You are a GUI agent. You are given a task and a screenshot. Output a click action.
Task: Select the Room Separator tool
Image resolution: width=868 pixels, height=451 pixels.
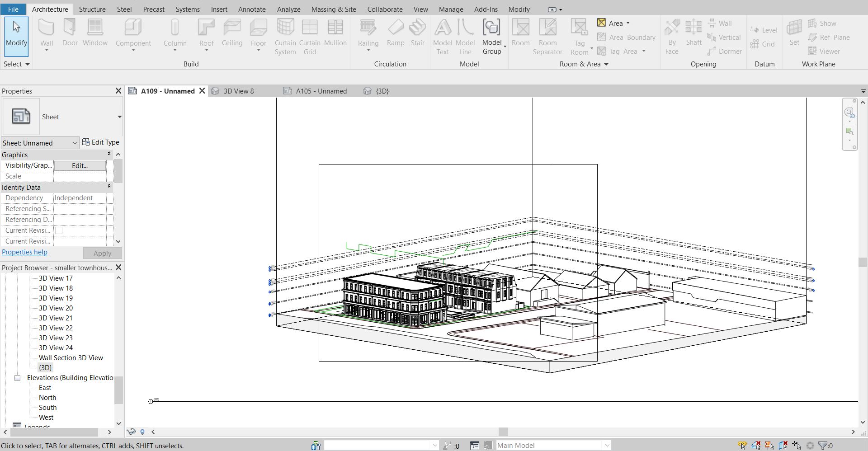(547, 37)
